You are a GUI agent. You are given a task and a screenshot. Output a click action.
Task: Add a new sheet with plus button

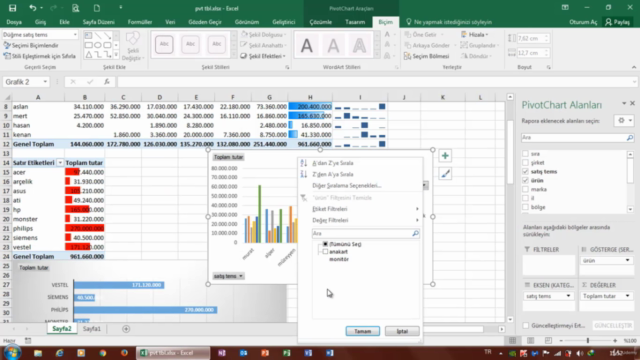[x=126, y=329]
